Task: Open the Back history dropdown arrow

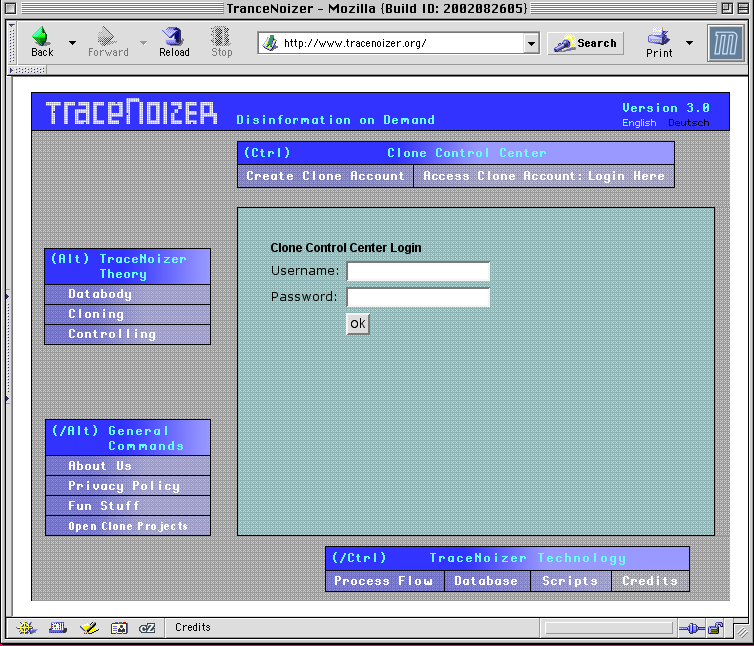Action: 72,43
